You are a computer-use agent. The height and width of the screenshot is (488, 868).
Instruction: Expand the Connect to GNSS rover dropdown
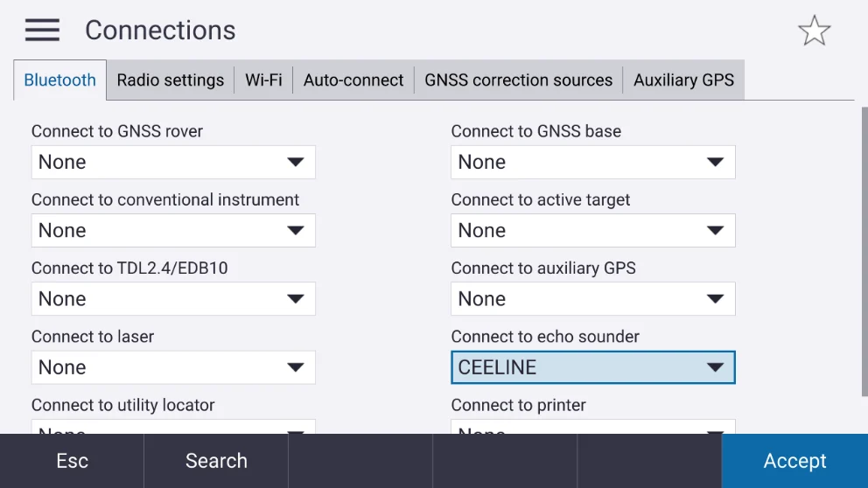(173, 162)
